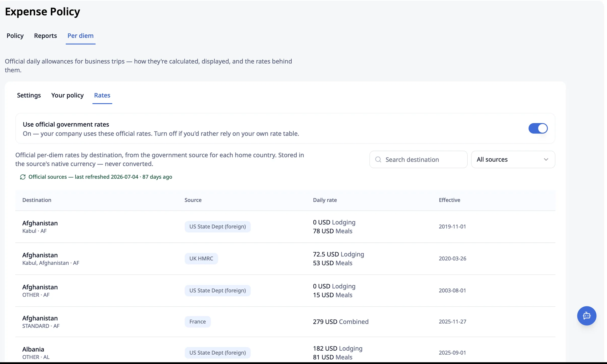
Task: Select the Kabul, Afghanistan · AF row
Action: 285,259
